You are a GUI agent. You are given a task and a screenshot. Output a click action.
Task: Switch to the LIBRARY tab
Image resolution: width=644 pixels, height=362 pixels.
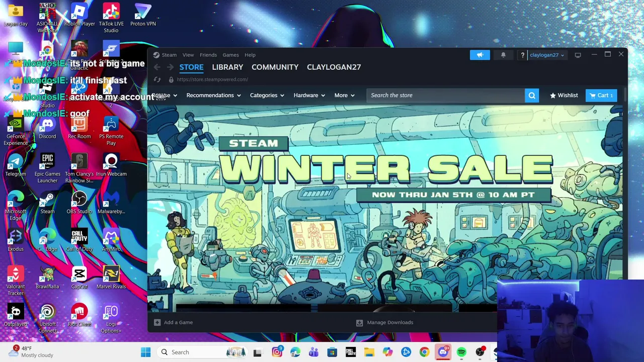tap(227, 67)
